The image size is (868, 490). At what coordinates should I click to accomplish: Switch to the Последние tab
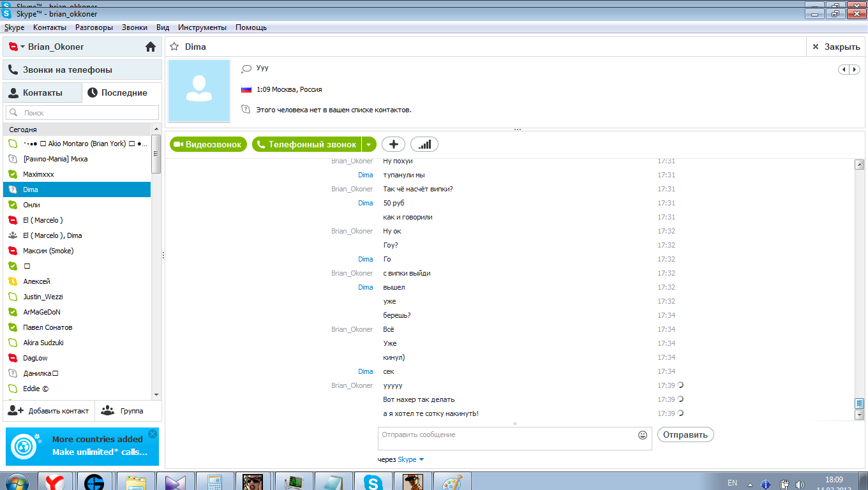pos(122,93)
